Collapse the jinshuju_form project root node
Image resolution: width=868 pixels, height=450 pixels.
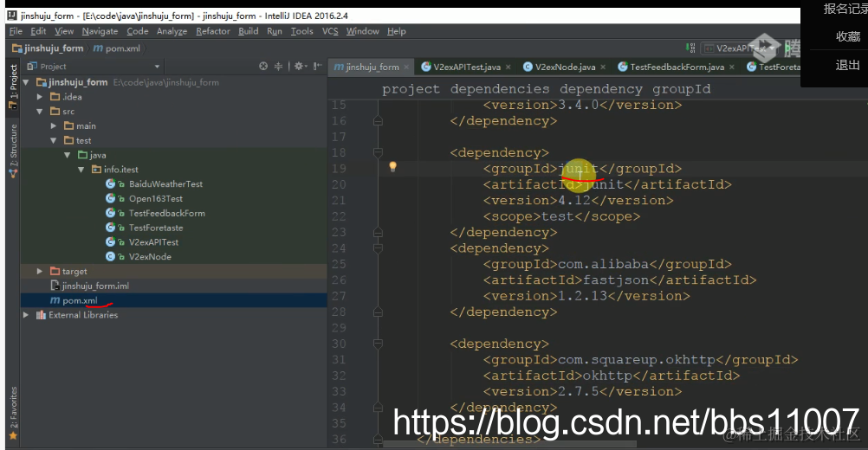(26, 82)
